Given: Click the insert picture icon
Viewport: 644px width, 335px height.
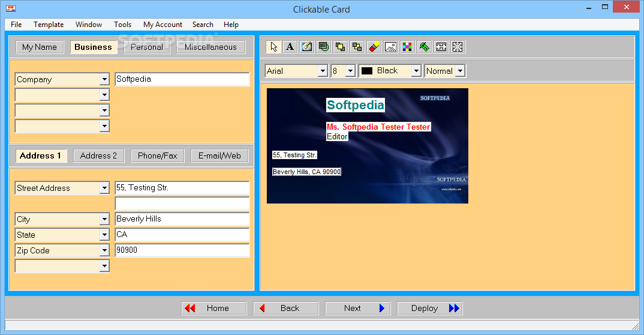Looking at the screenshot, I should click(390, 47).
